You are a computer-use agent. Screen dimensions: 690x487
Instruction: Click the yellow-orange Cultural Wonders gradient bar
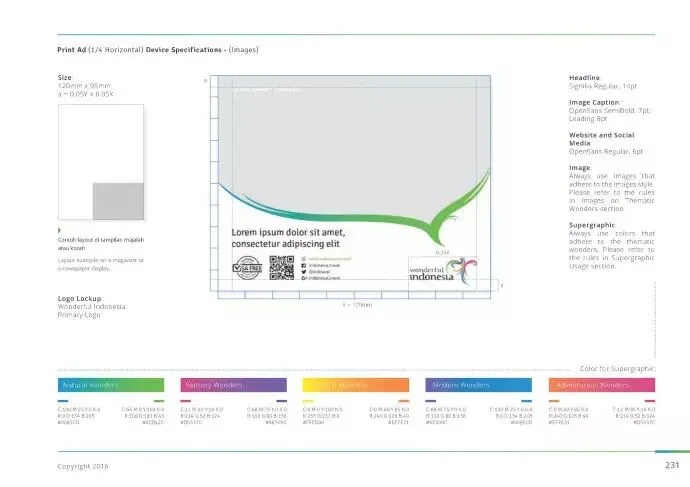tap(356, 385)
